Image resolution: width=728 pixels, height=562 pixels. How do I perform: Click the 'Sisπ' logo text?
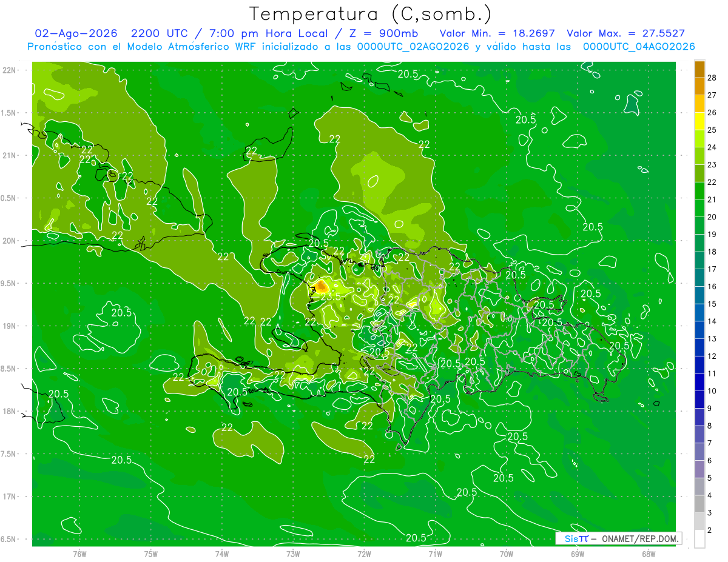[x=576, y=539]
